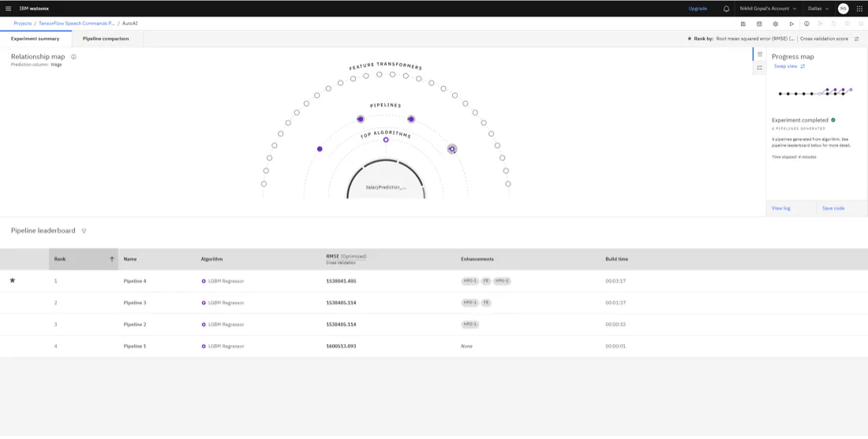
Task: Click the Upgrade link
Action: [698, 9]
